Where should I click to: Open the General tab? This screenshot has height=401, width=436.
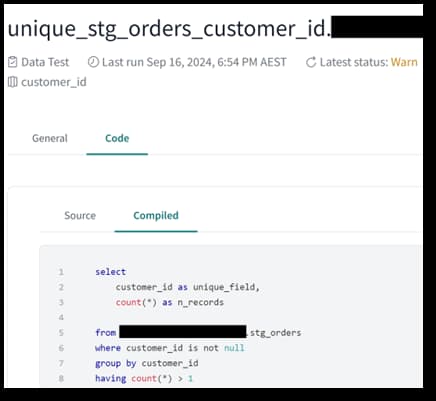(50, 138)
